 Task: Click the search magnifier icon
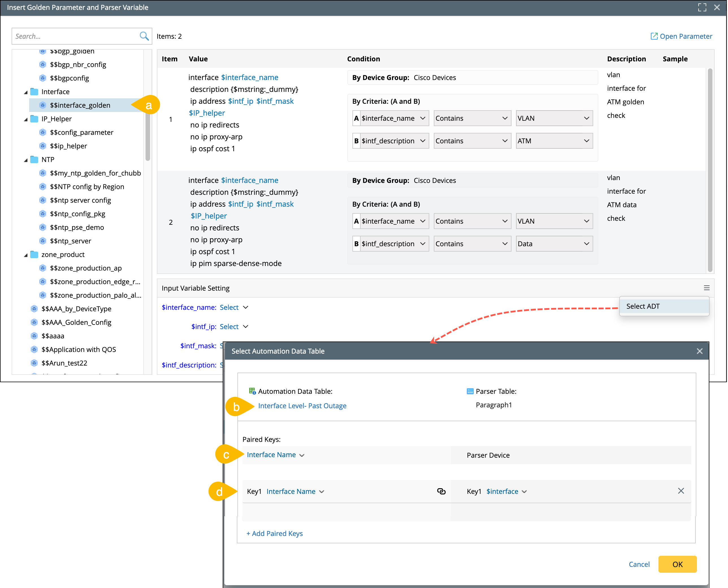[x=144, y=36]
